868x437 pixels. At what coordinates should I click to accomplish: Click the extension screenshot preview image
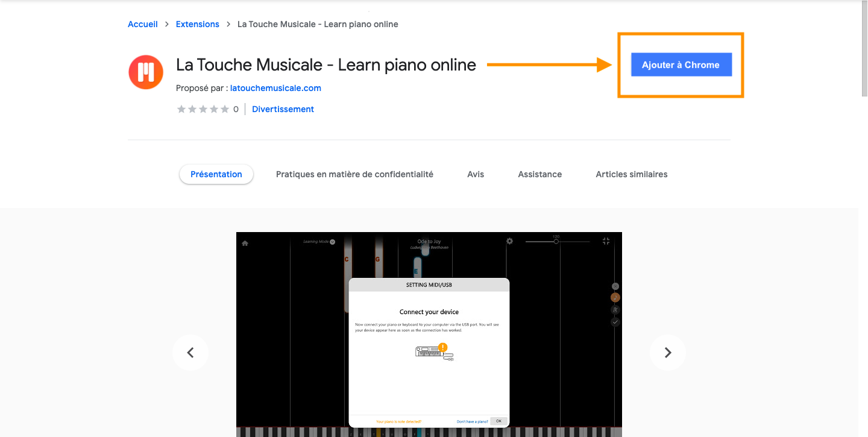(x=429, y=335)
